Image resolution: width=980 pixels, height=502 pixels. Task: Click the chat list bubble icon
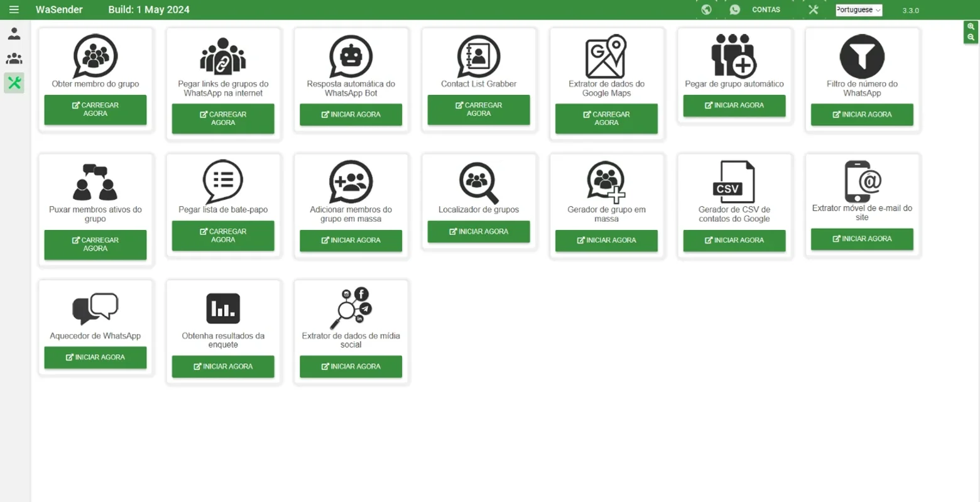223,182
